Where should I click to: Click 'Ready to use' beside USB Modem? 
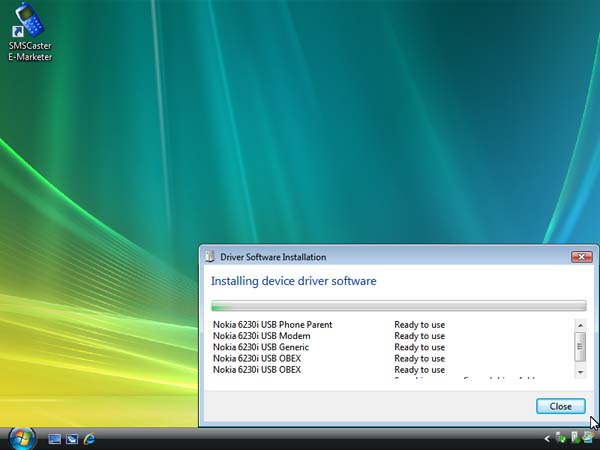coord(419,336)
